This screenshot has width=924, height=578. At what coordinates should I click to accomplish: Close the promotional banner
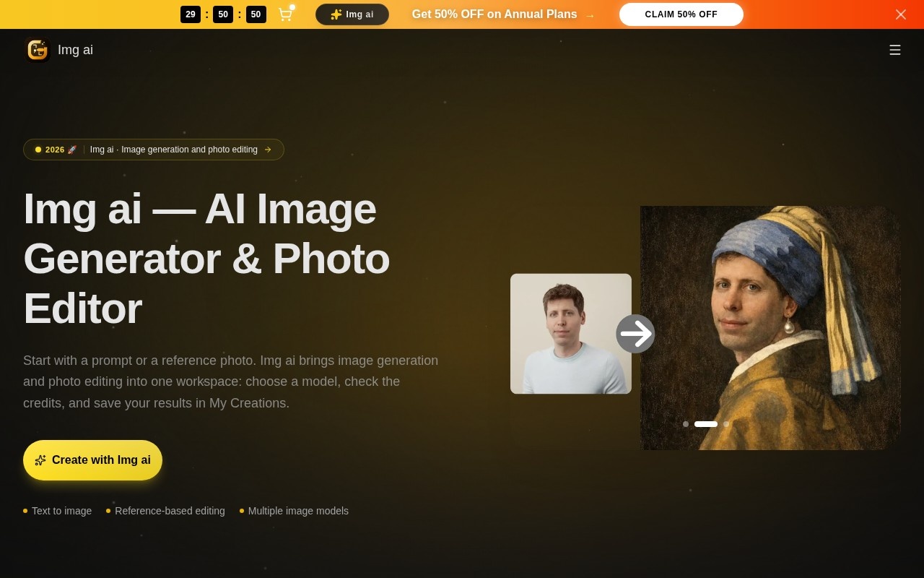click(901, 14)
